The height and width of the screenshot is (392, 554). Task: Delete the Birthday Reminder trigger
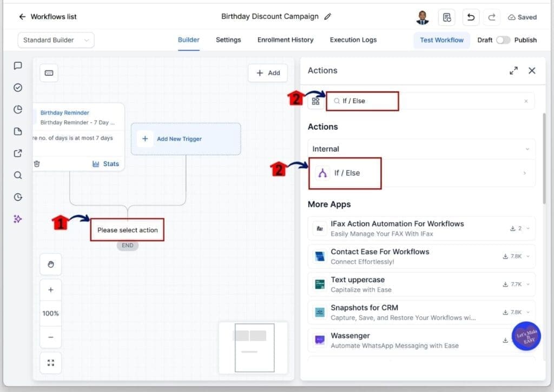[x=37, y=164]
